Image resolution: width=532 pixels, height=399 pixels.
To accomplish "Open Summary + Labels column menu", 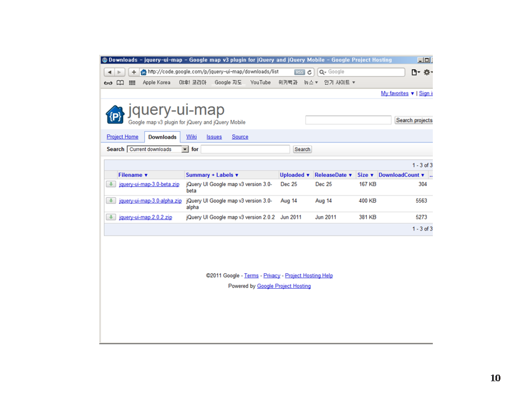I will (212, 175).
